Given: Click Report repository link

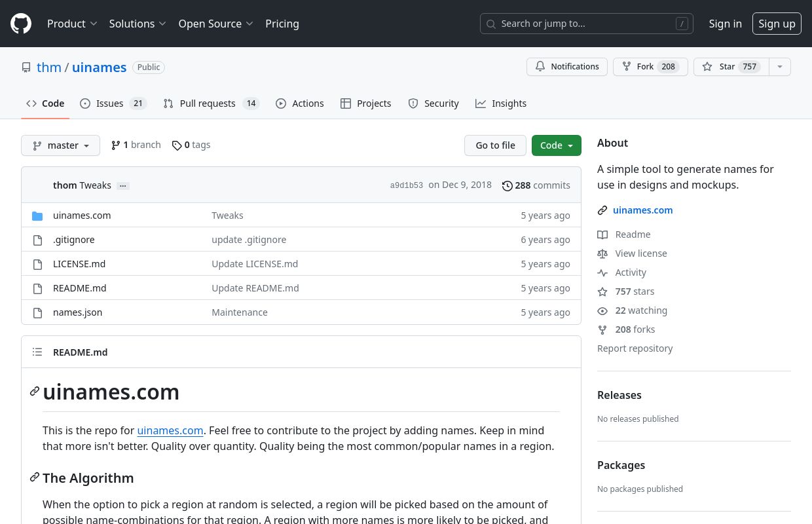Looking at the screenshot, I should click(635, 348).
